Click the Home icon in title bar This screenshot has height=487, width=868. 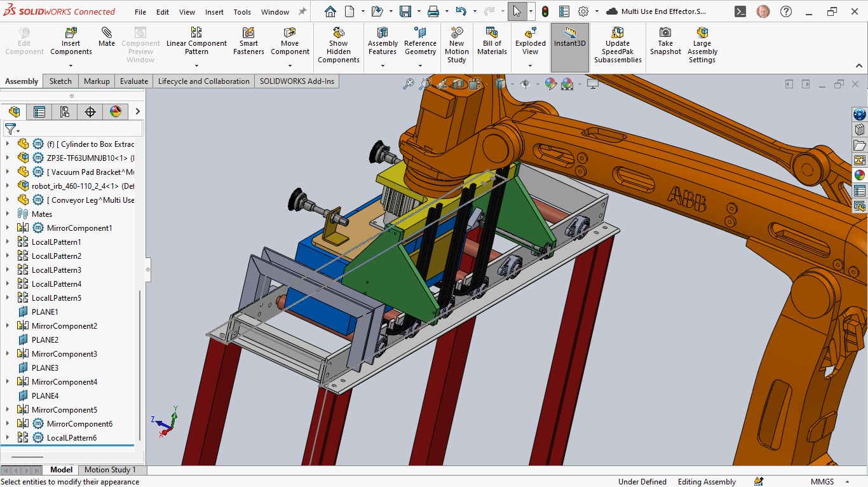pyautogui.click(x=330, y=11)
